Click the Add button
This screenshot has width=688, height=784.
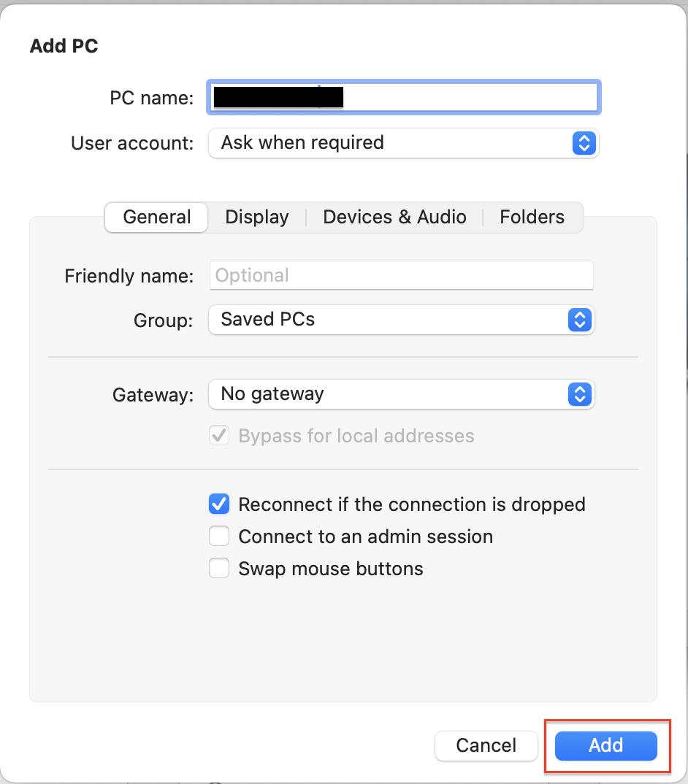[606, 745]
